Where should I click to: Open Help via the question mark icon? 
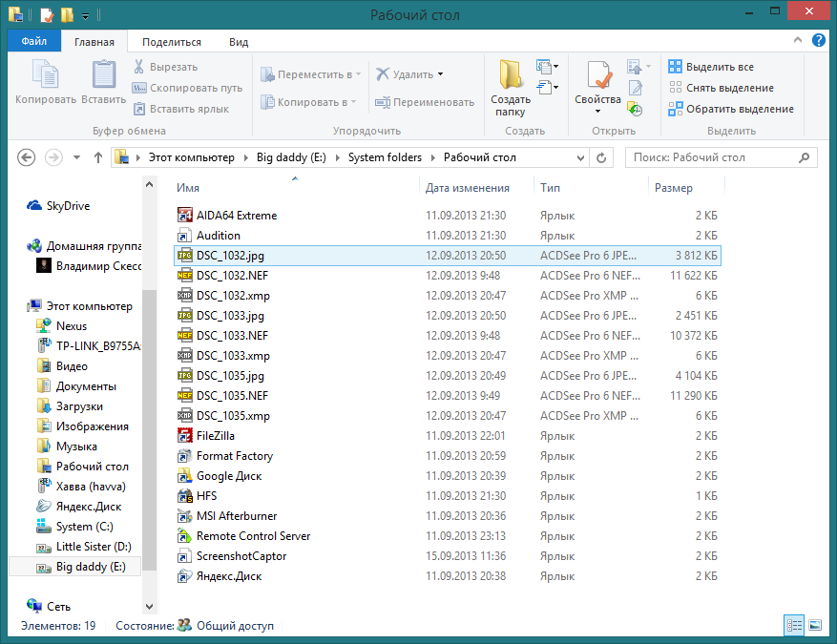(818, 39)
